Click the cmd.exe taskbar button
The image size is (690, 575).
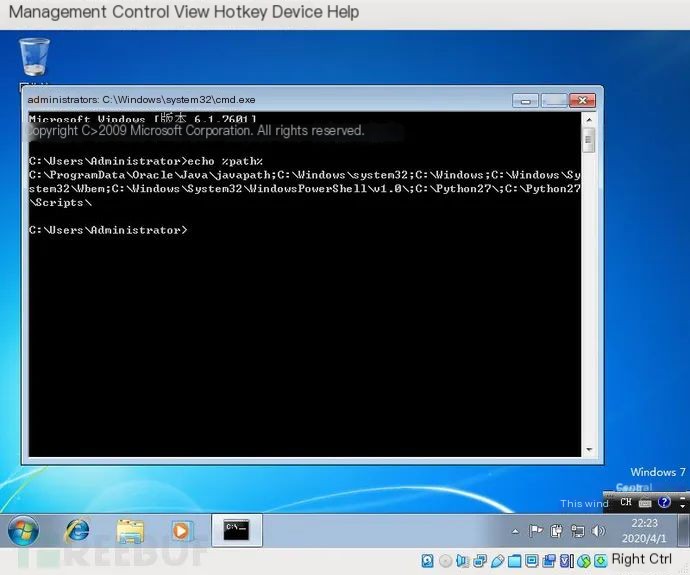coord(237,530)
